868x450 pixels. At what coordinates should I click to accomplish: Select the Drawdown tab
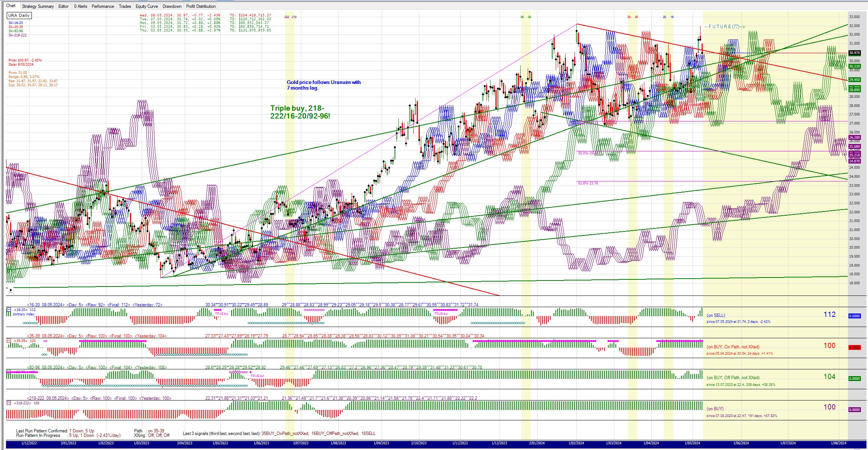click(x=172, y=6)
